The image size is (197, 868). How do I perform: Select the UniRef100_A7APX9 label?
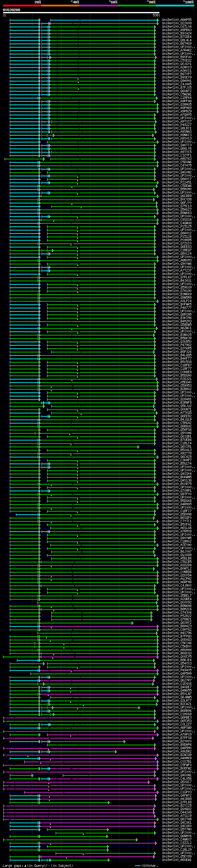click(177, 735)
